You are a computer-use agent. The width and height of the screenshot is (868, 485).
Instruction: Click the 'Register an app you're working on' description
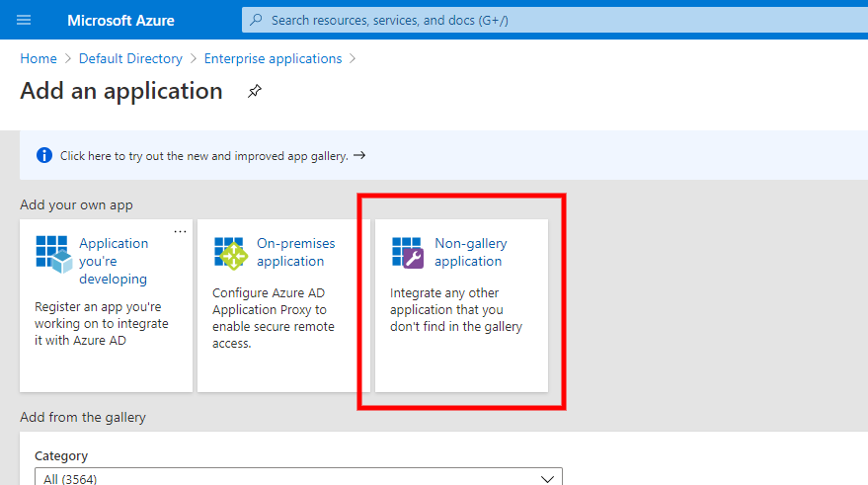pos(102,323)
